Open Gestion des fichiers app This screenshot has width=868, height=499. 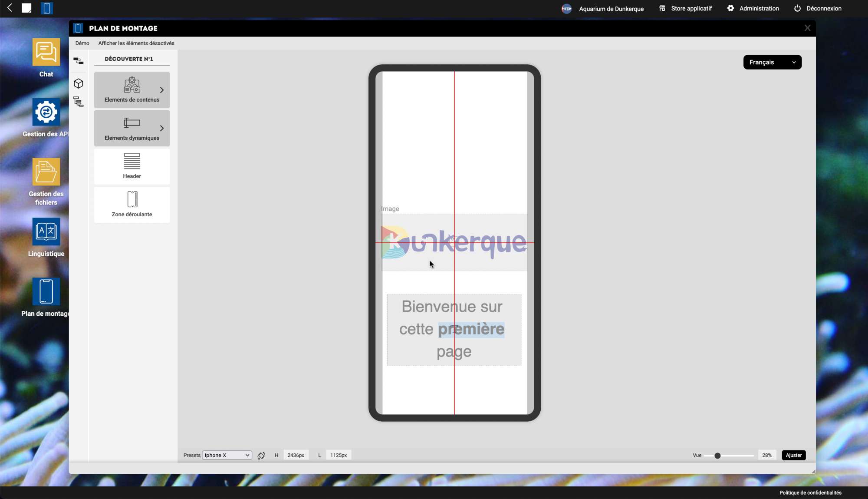tap(46, 172)
